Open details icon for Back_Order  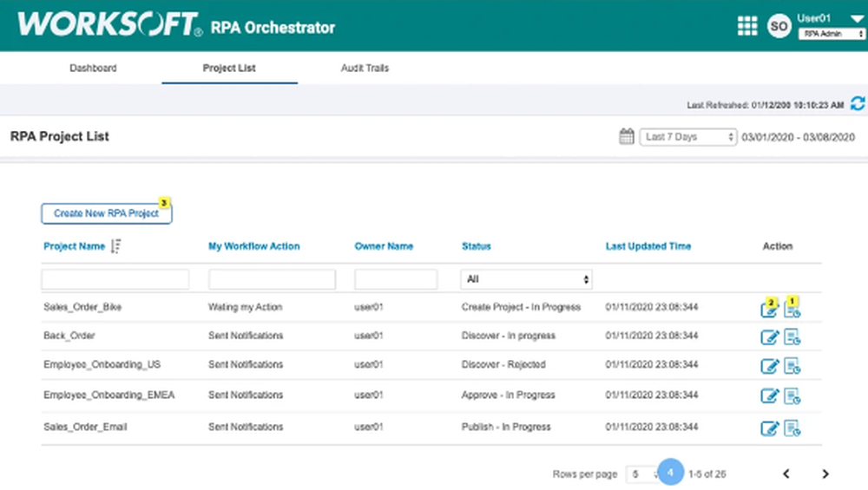(792, 336)
